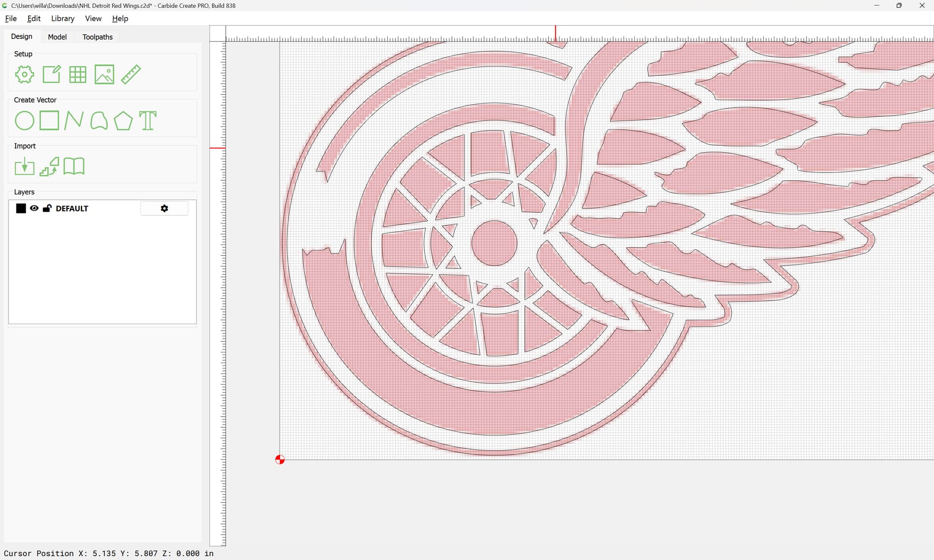Click the Set Document Background image icon
This screenshot has height=560, width=934.
pos(104,74)
